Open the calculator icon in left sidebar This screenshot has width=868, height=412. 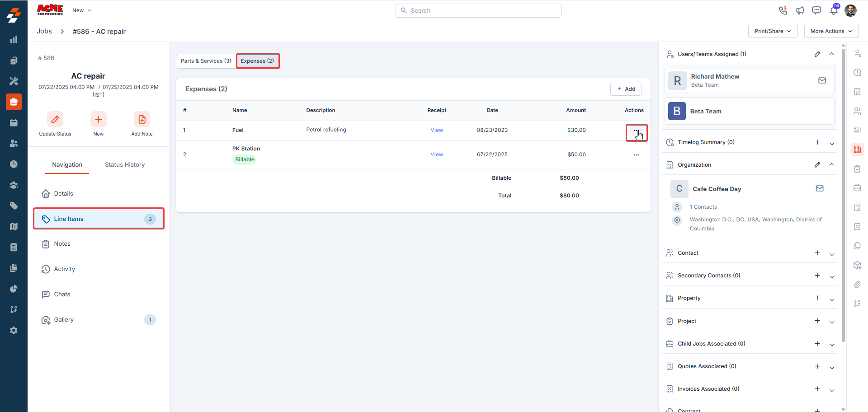14,247
